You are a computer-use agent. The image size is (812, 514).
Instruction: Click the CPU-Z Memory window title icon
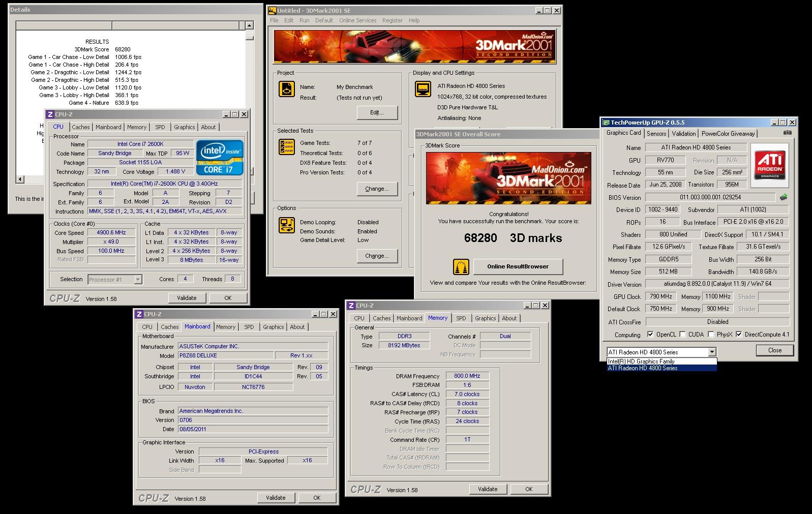click(x=351, y=306)
